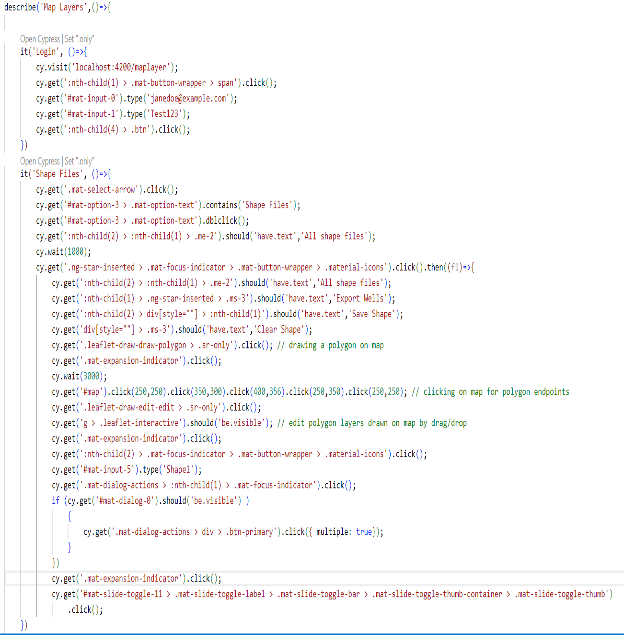This screenshot has width=624, height=636.
Task: Click the line typing 'Shape1' into #mat-input-5
Action: pyautogui.click(x=127, y=470)
